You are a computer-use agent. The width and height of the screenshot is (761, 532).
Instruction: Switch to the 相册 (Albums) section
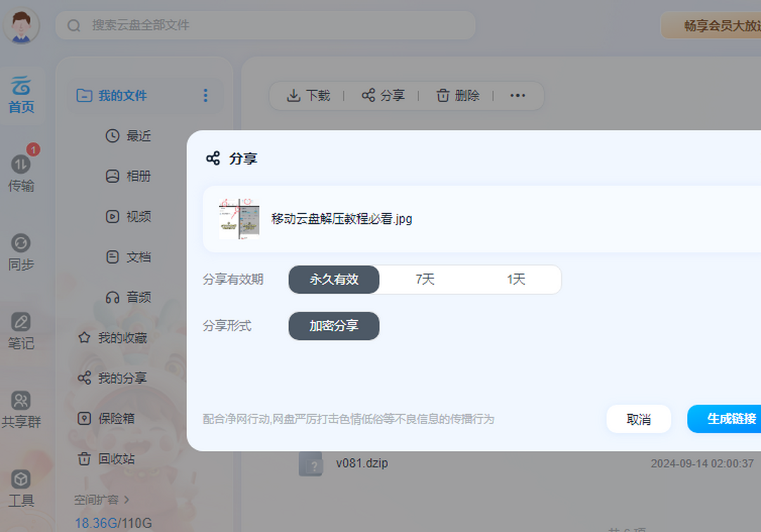click(130, 176)
